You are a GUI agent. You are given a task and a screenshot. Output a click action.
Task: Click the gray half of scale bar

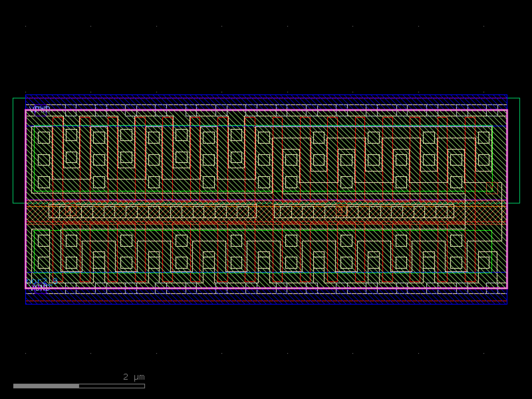coord(46,386)
